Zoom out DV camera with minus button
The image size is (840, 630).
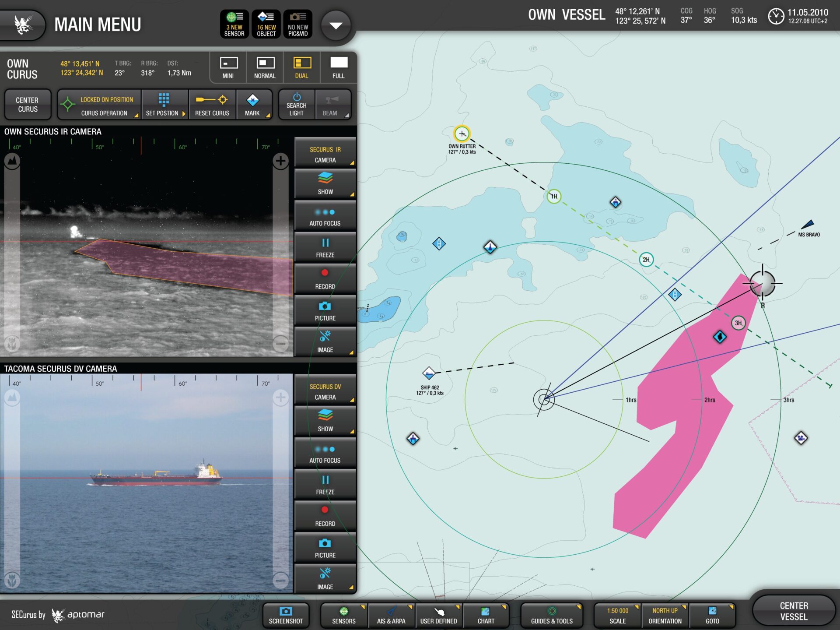(x=280, y=581)
